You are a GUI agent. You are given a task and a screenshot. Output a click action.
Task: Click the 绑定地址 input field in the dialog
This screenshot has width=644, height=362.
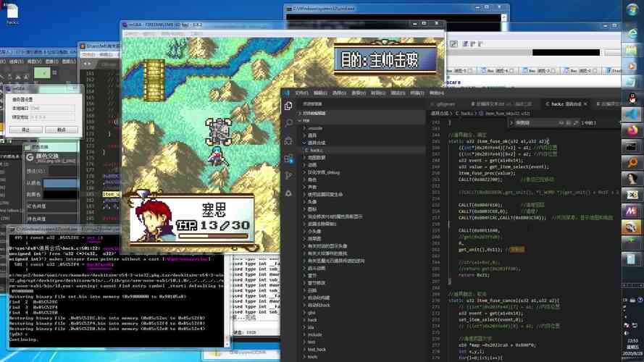point(53,117)
